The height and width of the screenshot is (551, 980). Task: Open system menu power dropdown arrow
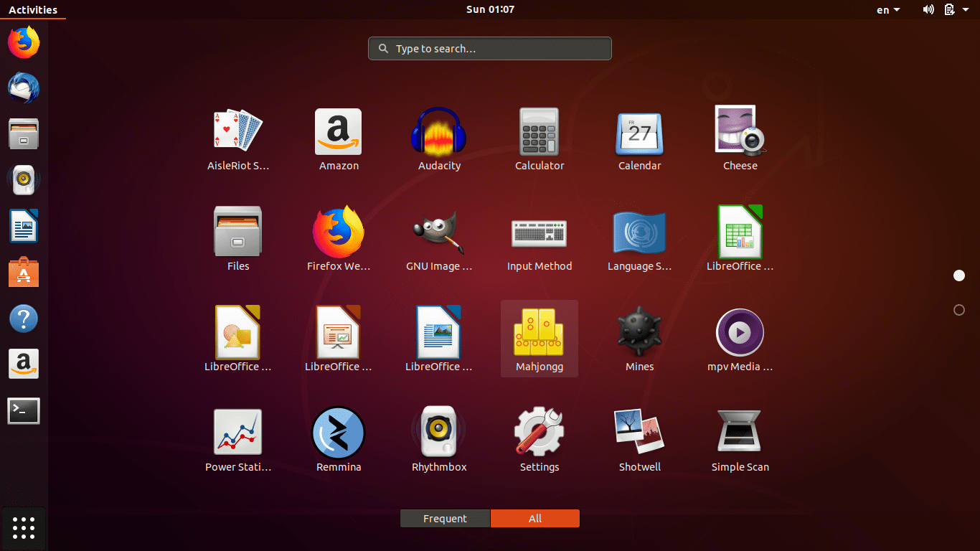[966, 10]
